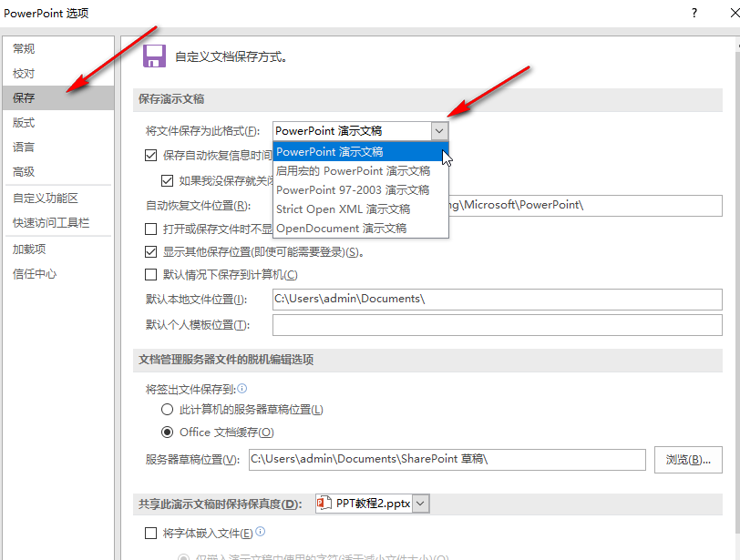Collapse the file format dropdown arrow
The width and height of the screenshot is (740, 560).
(x=439, y=131)
